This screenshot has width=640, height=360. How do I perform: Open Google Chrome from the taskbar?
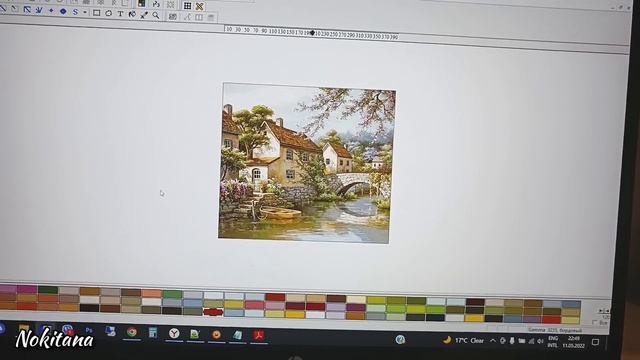(x=131, y=332)
